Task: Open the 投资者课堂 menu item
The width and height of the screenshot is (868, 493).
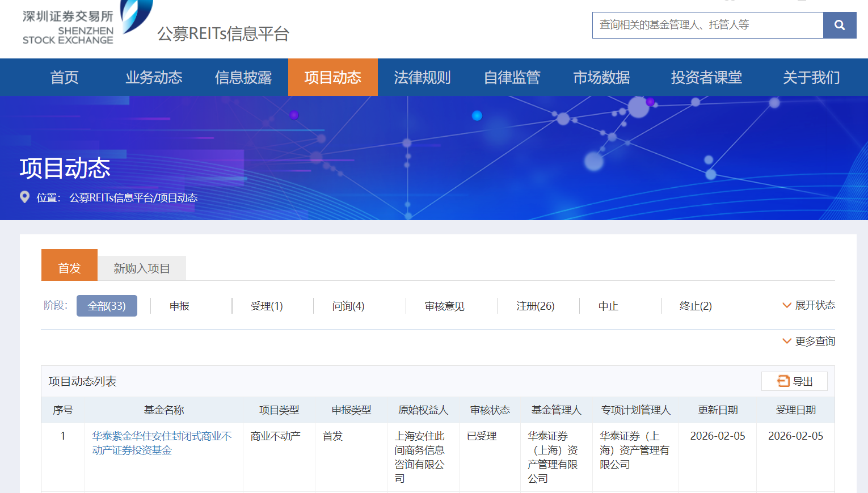Action: [x=706, y=77]
